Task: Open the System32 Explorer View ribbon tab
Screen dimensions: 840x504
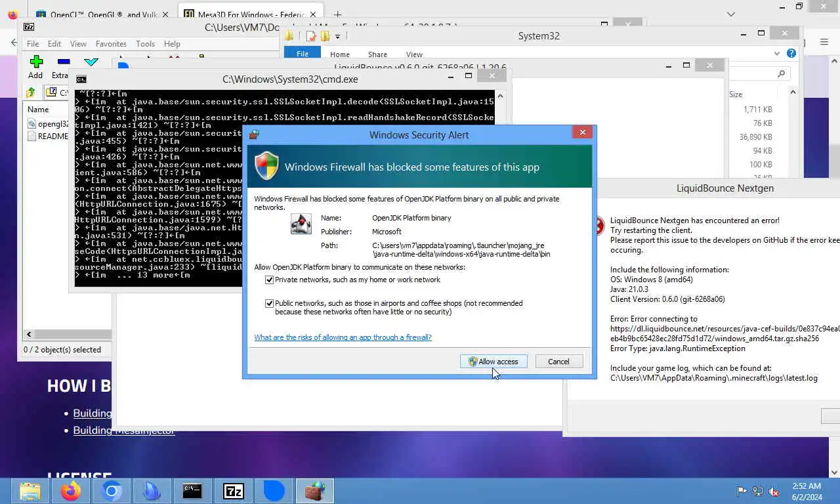Action: click(x=414, y=54)
